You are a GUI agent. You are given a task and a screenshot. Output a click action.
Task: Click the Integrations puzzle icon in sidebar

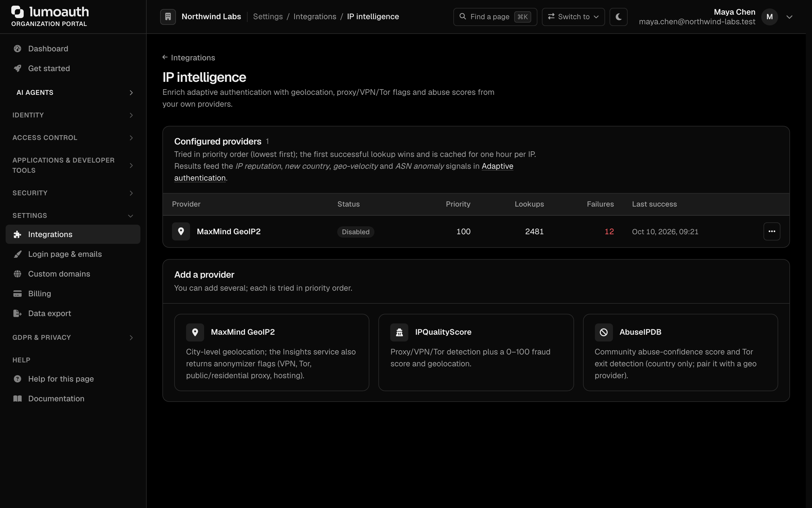point(17,235)
